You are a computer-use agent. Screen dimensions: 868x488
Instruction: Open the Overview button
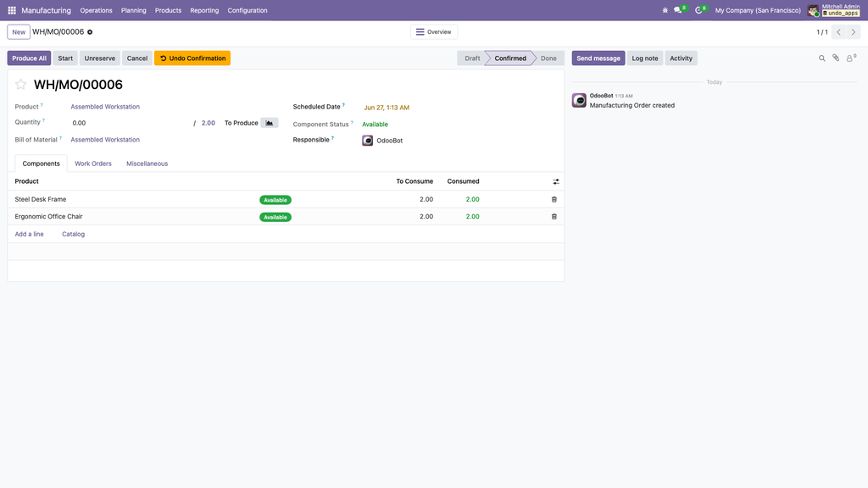(x=434, y=32)
